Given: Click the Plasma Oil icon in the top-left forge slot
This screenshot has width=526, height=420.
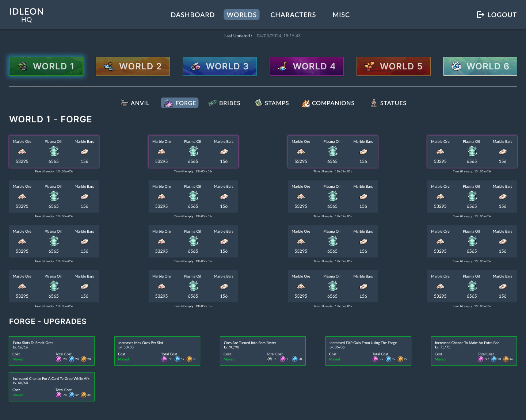Looking at the screenshot, I should pyautogui.click(x=54, y=151).
